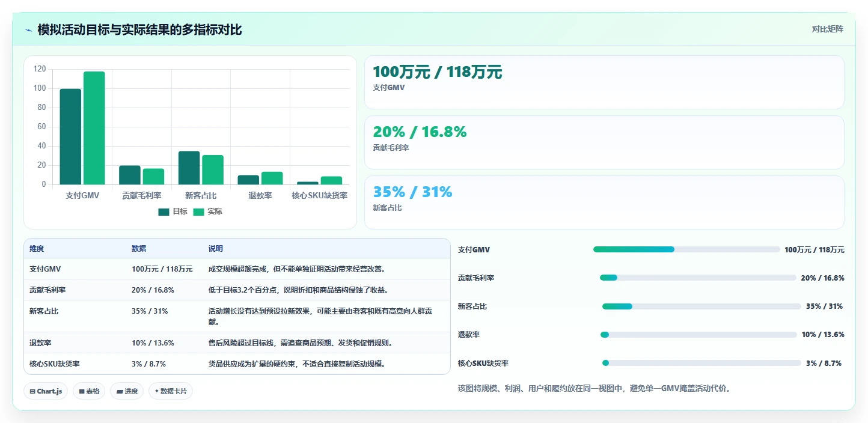
Task: Click the 10% / 13.6% table cell
Action: coord(165,342)
